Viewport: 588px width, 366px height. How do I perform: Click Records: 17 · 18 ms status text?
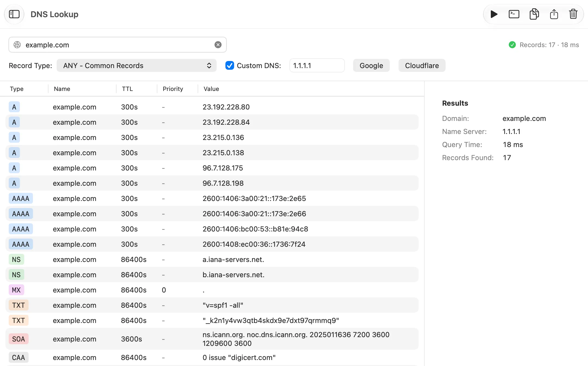(x=549, y=45)
